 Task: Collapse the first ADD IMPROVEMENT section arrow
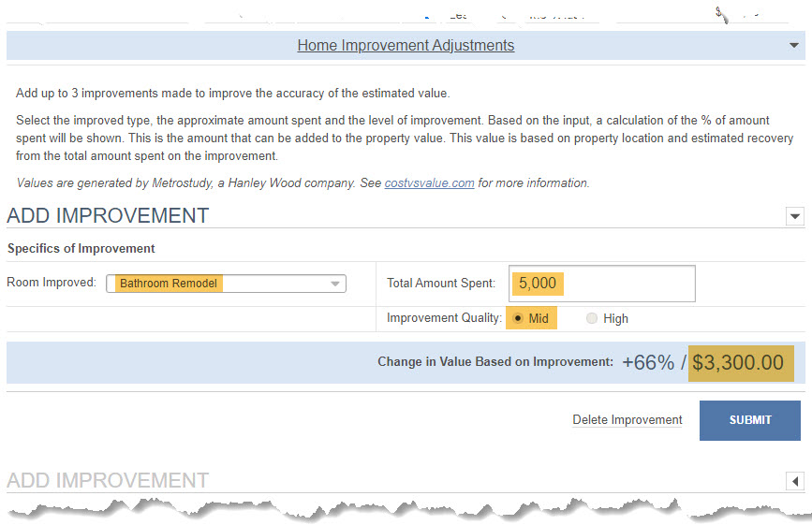coord(795,216)
